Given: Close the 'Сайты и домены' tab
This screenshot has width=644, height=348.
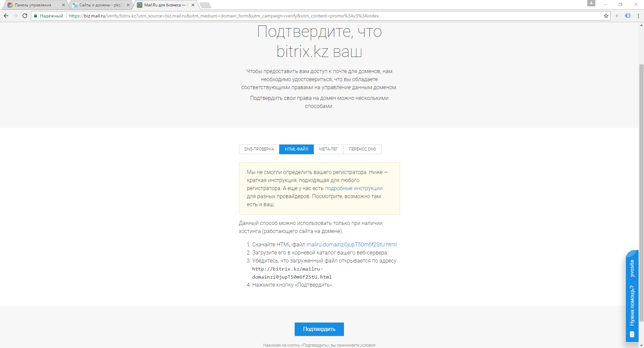Looking at the screenshot, I should coord(128,5).
